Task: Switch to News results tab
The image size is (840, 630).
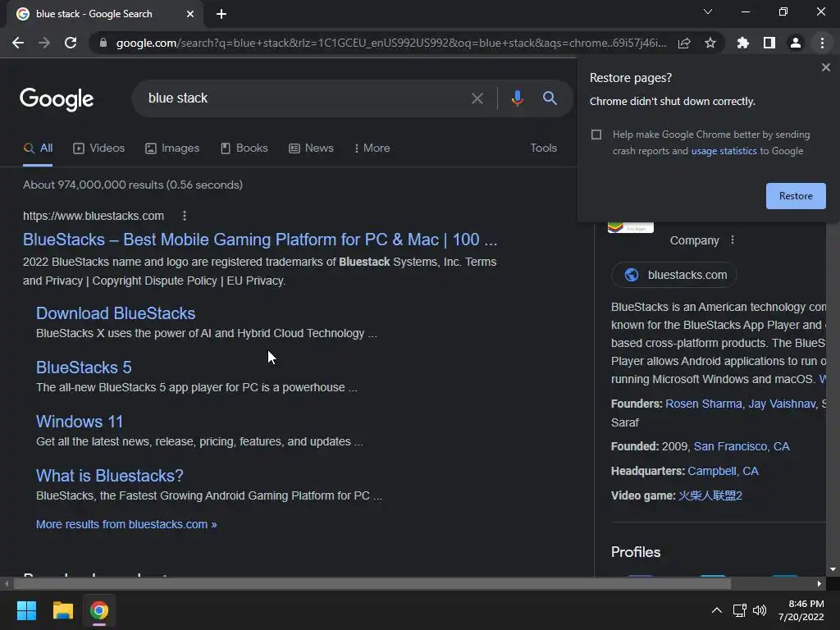Action: (311, 148)
